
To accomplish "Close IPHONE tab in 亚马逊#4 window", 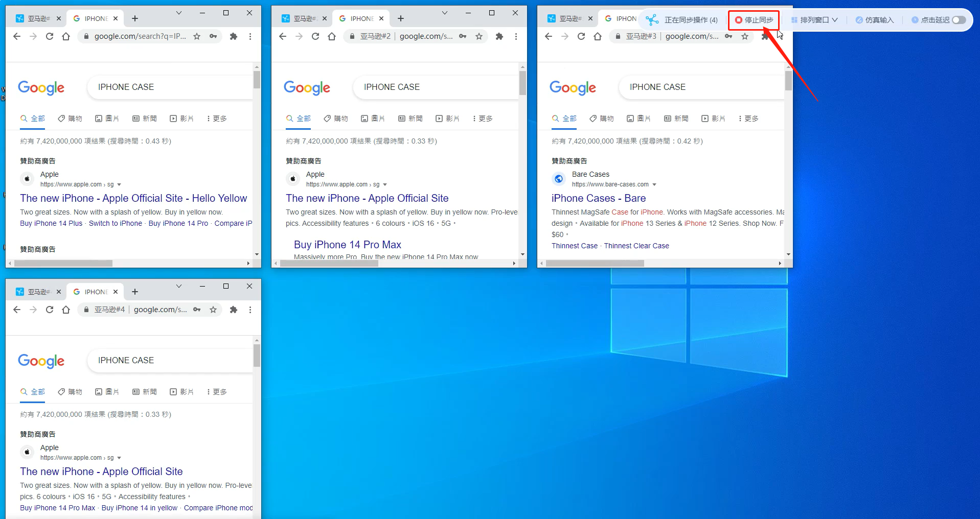I will tap(116, 292).
